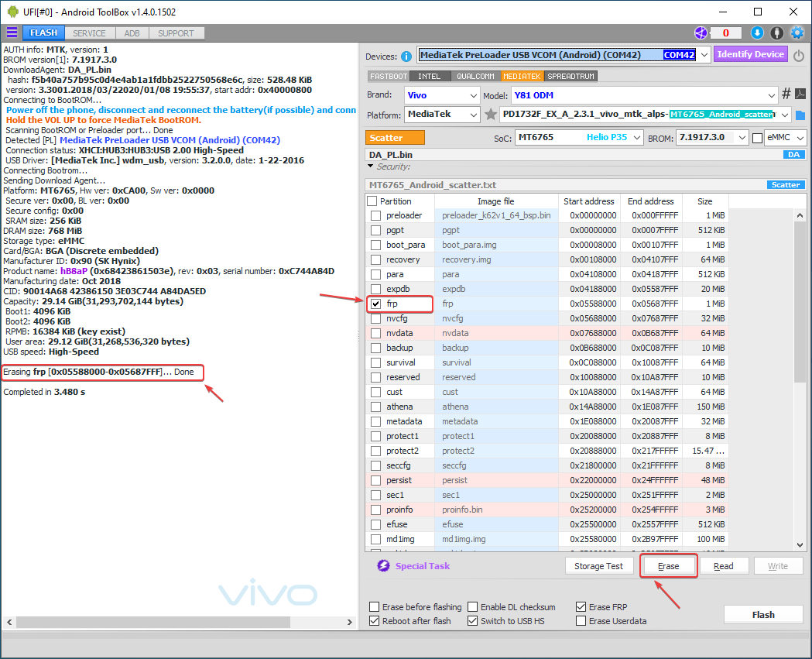Select the FASTBOOT platform tab

389,76
